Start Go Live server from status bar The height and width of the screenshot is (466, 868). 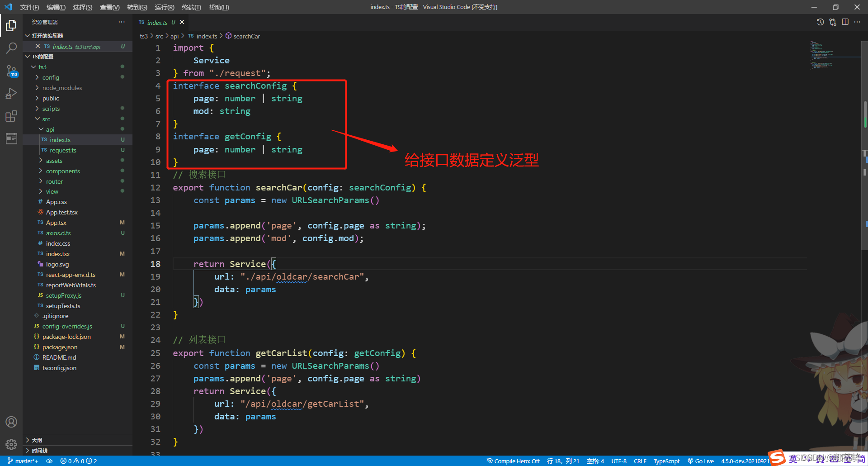(701, 461)
